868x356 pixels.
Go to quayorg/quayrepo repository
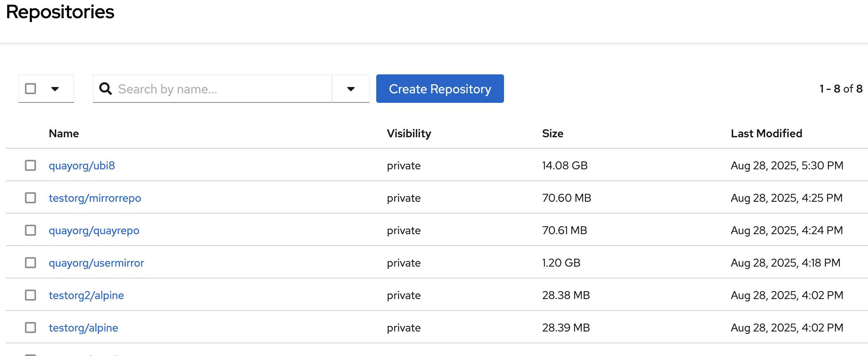[x=94, y=230]
